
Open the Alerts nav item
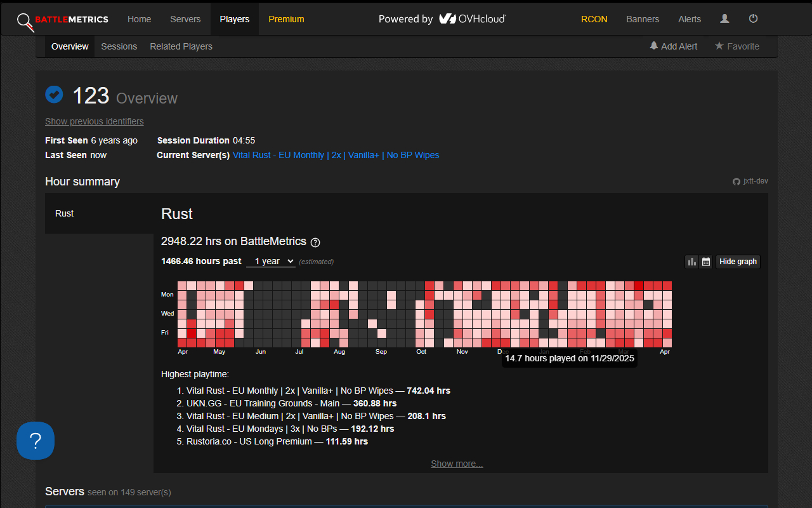[x=690, y=19]
